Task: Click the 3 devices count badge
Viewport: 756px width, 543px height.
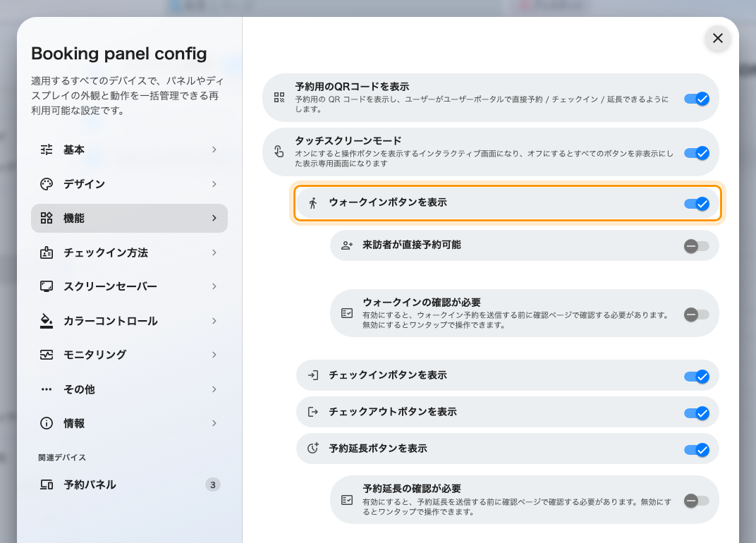Action: point(213,484)
